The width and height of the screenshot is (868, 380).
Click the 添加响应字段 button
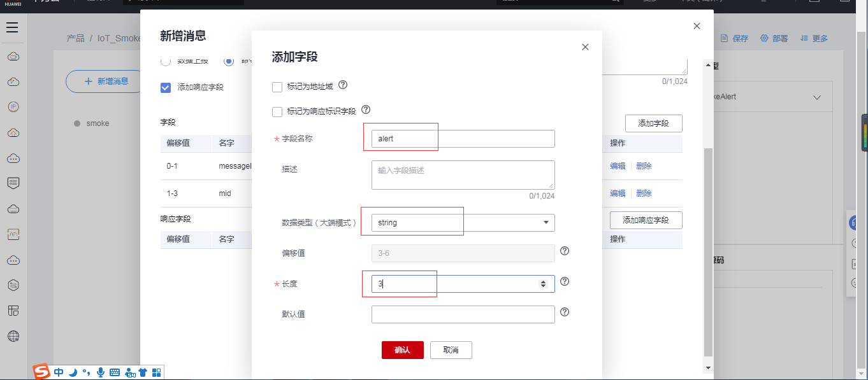646,220
